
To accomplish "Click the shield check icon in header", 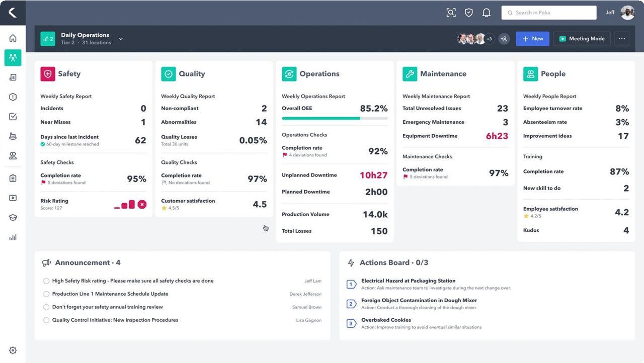I will coord(469,13).
